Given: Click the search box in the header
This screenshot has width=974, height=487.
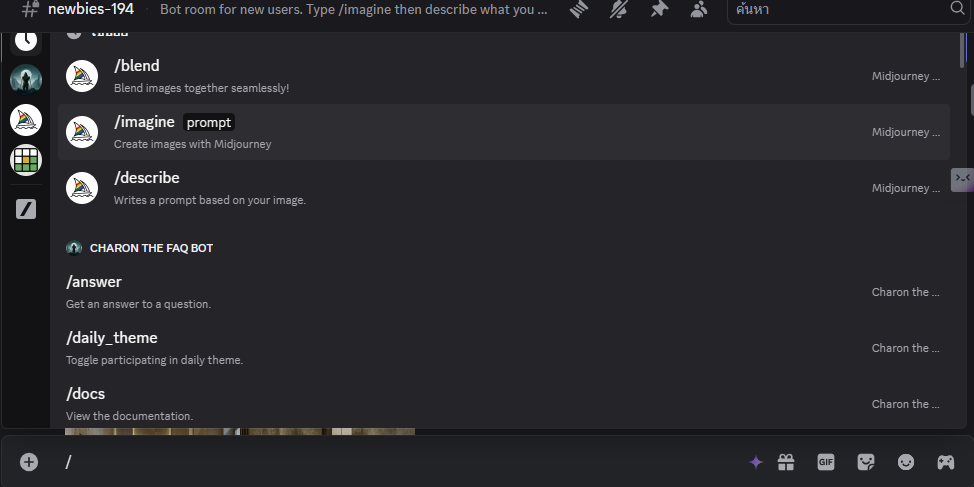Looking at the screenshot, I should (x=849, y=9).
